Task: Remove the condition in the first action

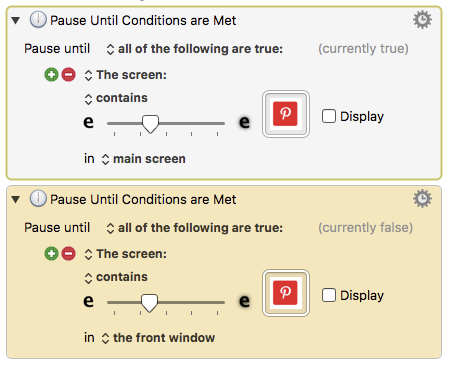Action: [69, 75]
